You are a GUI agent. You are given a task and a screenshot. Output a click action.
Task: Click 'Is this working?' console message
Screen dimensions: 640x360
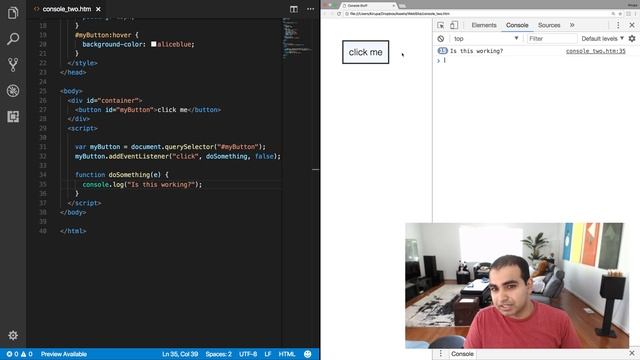(x=476, y=51)
